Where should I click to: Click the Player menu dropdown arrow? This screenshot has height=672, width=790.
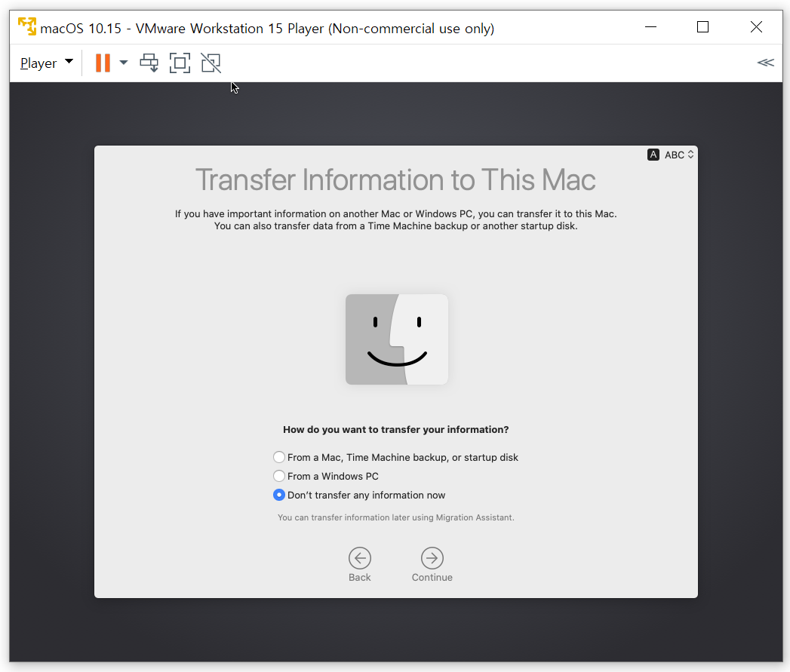[x=69, y=62]
